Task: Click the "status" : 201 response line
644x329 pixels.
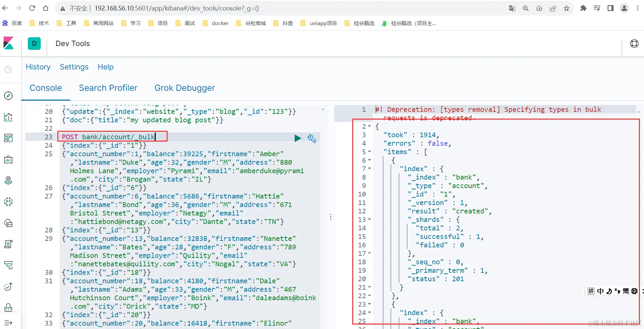Action: pyautogui.click(x=436, y=279)
